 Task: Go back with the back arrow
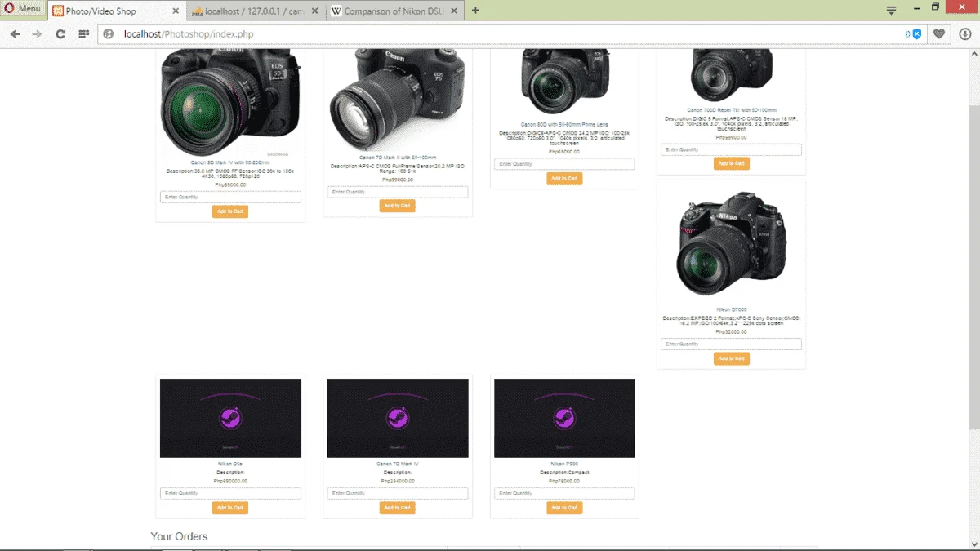tap(15, 33)
